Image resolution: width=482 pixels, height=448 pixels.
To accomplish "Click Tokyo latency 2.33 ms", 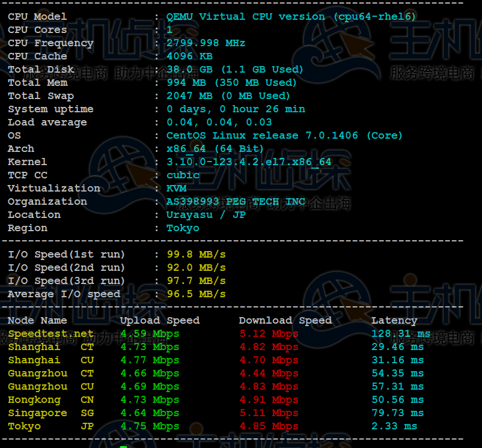I will pos(394,426).
